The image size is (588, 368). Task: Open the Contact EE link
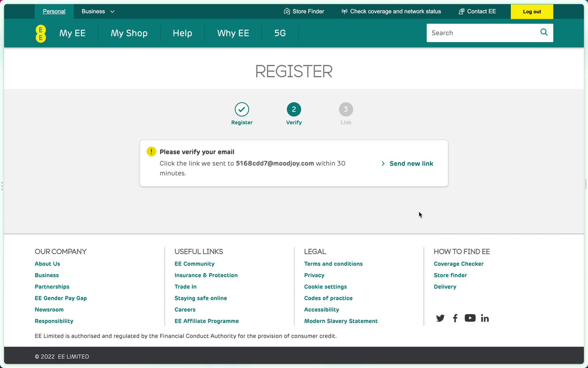point(481,11)
